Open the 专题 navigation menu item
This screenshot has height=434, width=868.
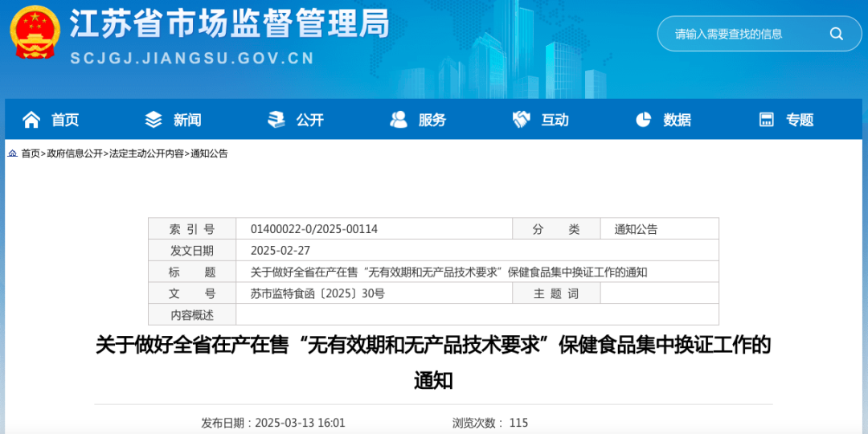pos(800,120)
